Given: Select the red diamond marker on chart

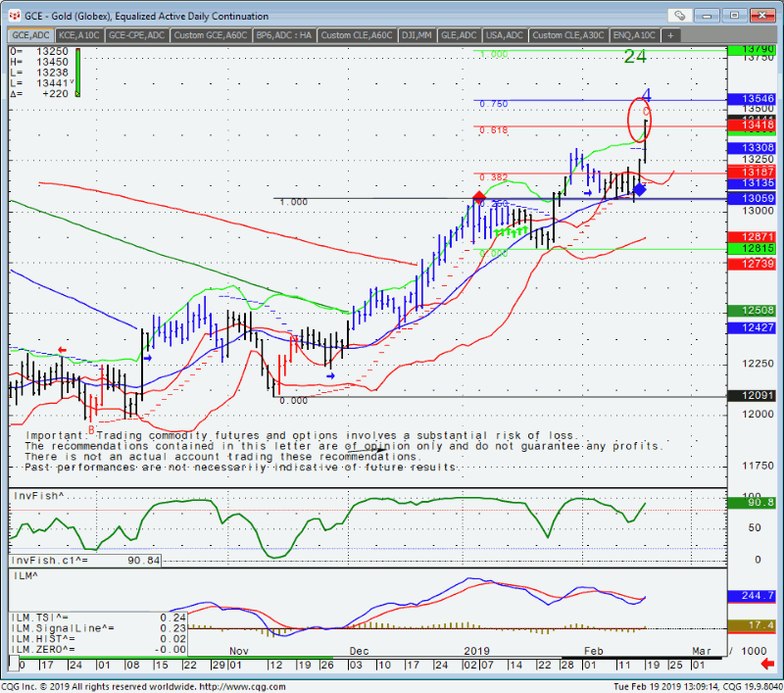Looking at the screenshot, I should [478, 198].
